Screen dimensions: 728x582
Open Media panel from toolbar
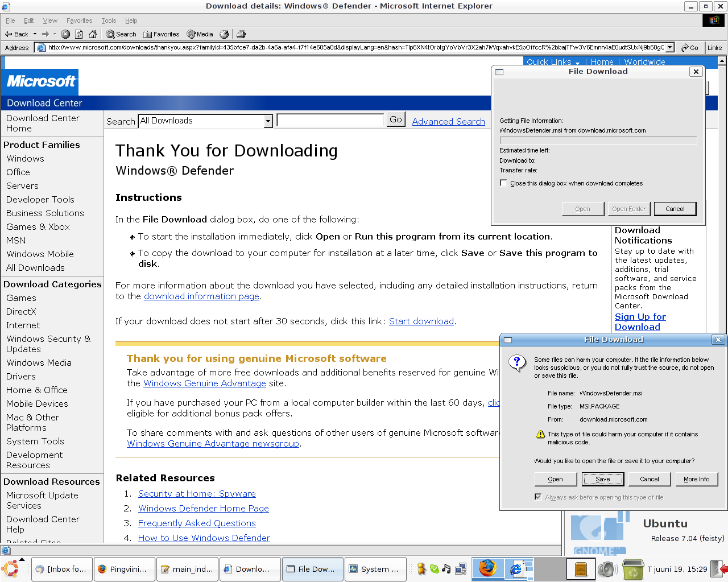[200, 34]
